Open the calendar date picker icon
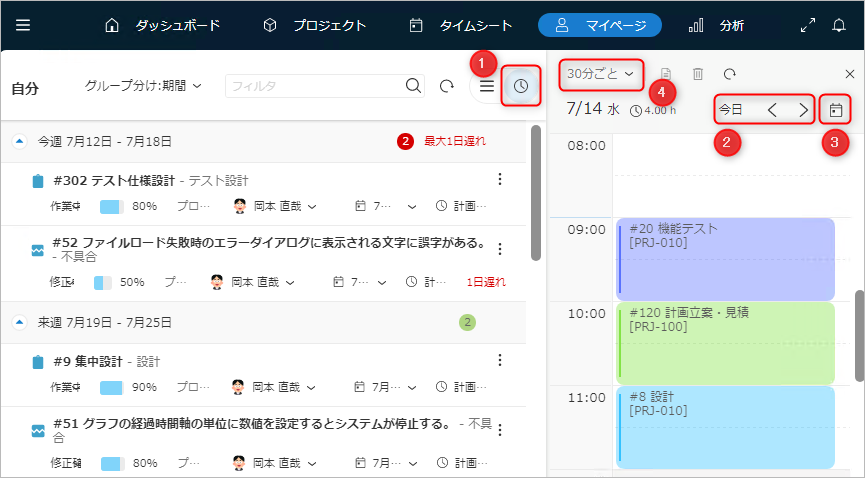865x478 pixels. [836, 109]
